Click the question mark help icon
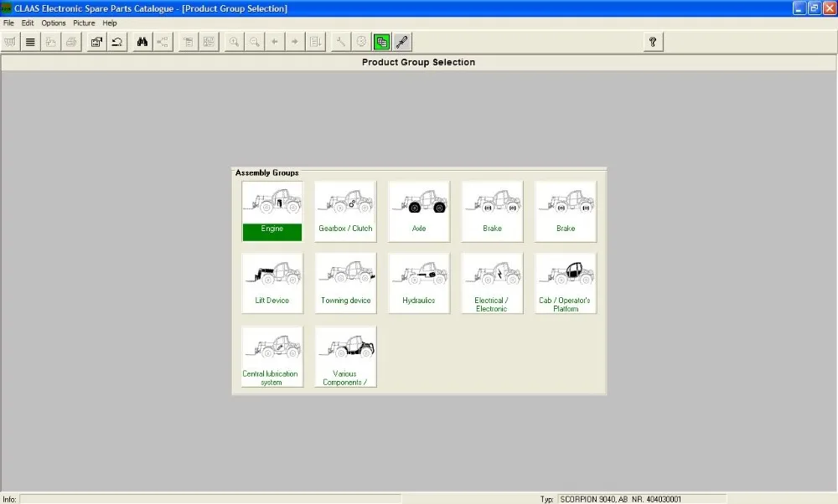The image size is (838, 504). click(x=653, y=42)
